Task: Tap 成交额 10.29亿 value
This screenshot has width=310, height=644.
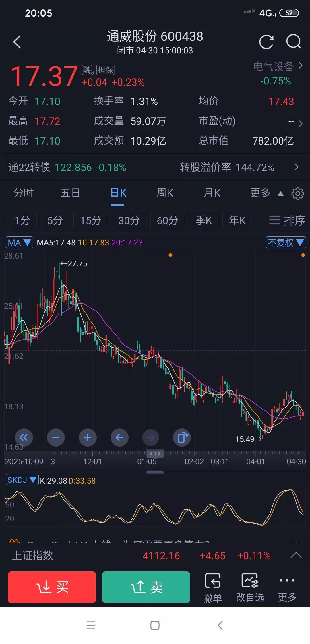Action: [148, 141]
